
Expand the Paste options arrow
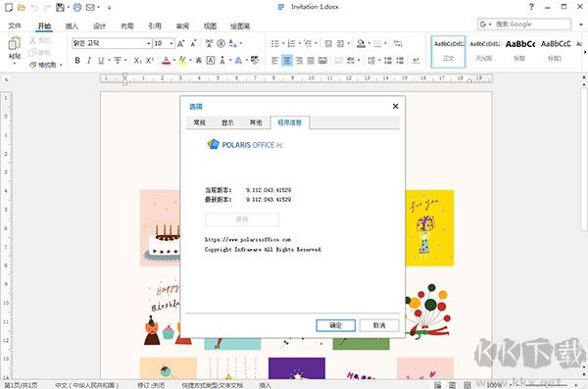tap(15, 64)
